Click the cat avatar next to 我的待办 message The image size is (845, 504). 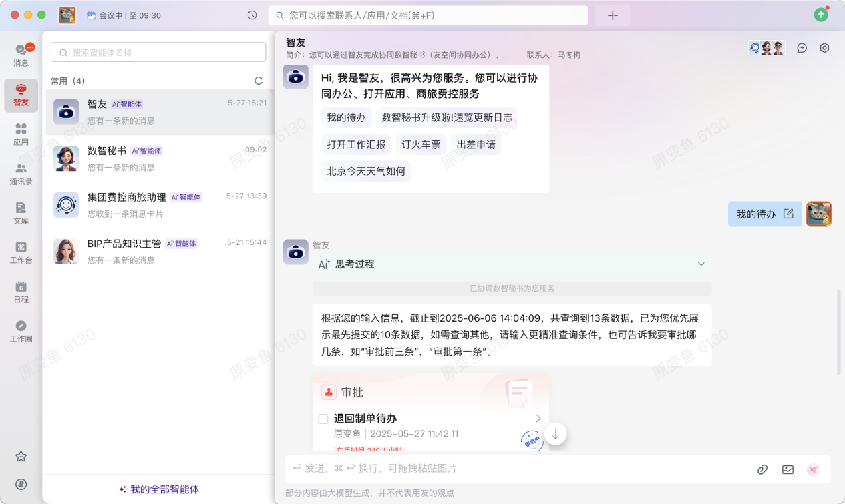point(819,214)
